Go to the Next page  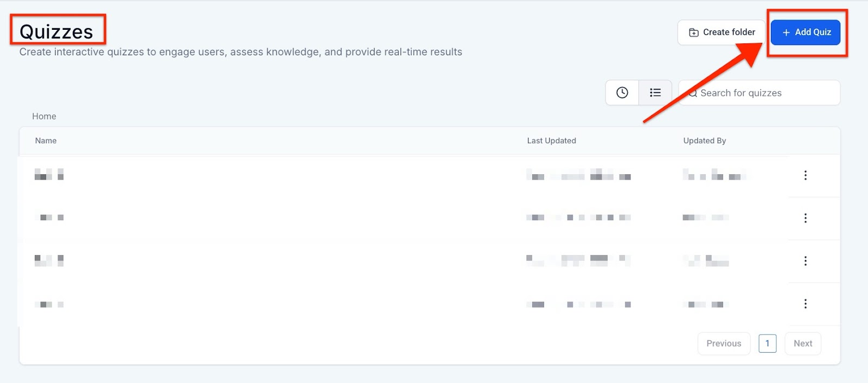[803, 343]
